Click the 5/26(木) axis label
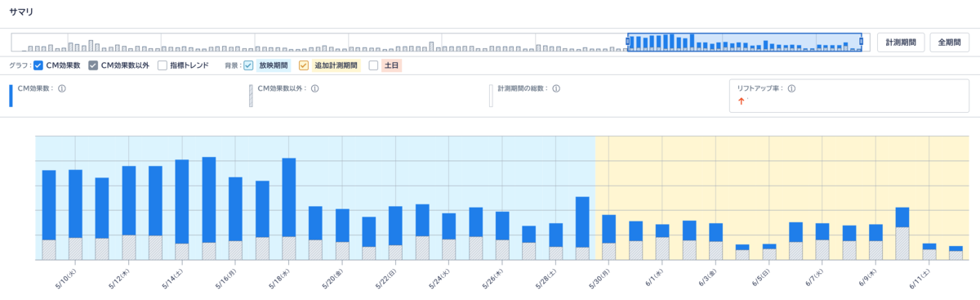 (492, 279)
